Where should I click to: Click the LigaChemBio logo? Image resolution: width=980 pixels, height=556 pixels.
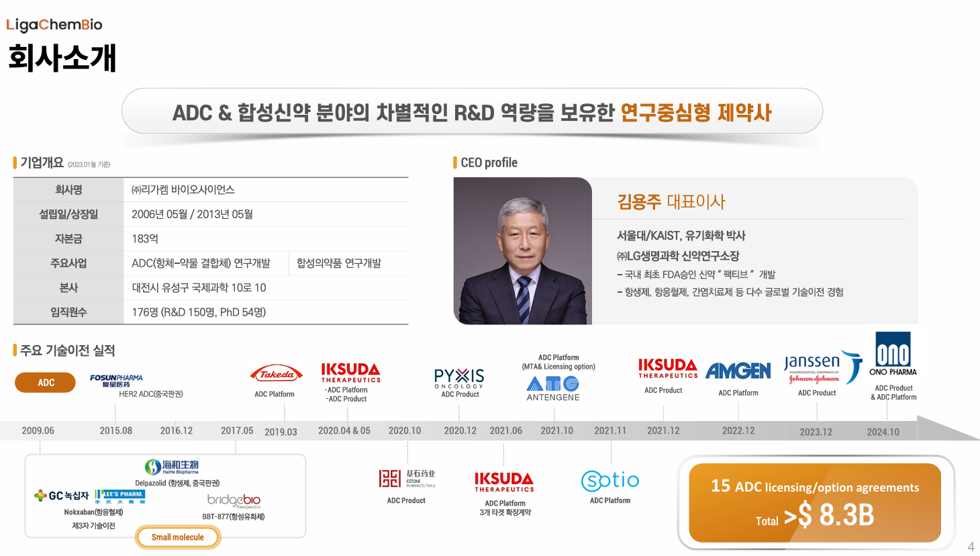click(x=54, y=25)
